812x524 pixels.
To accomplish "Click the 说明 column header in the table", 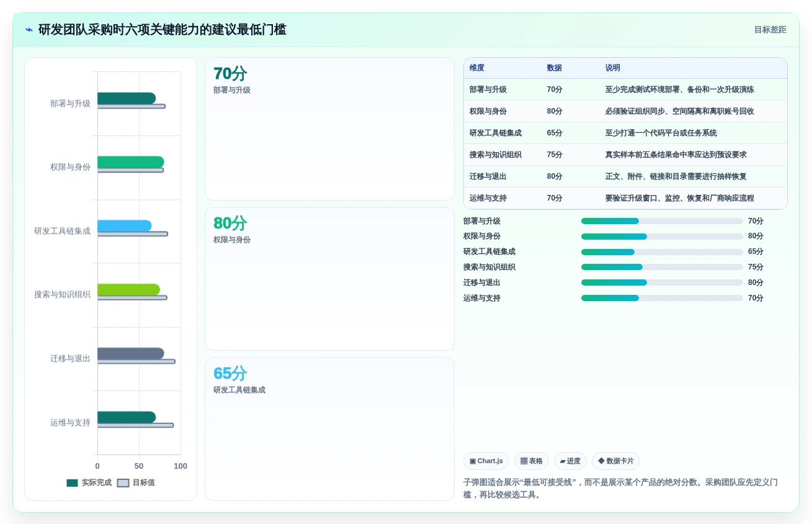I will [x=613, y=68].
